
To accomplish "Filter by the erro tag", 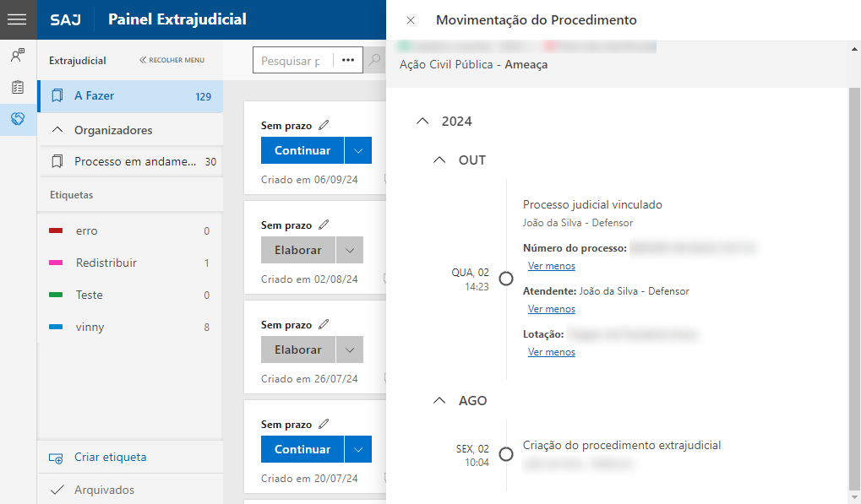I will click(x=130, y=230).
